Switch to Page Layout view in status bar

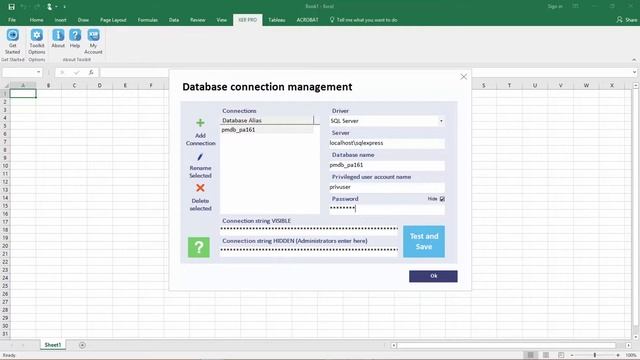546,355
